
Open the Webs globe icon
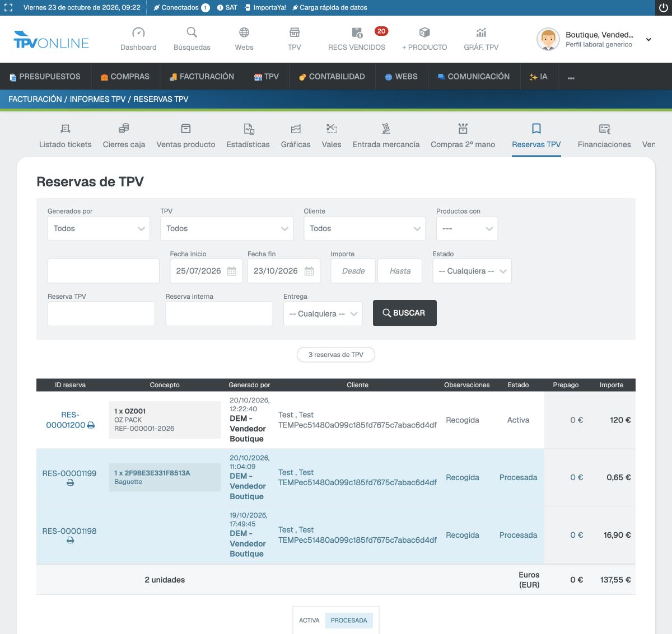[244, 32]
